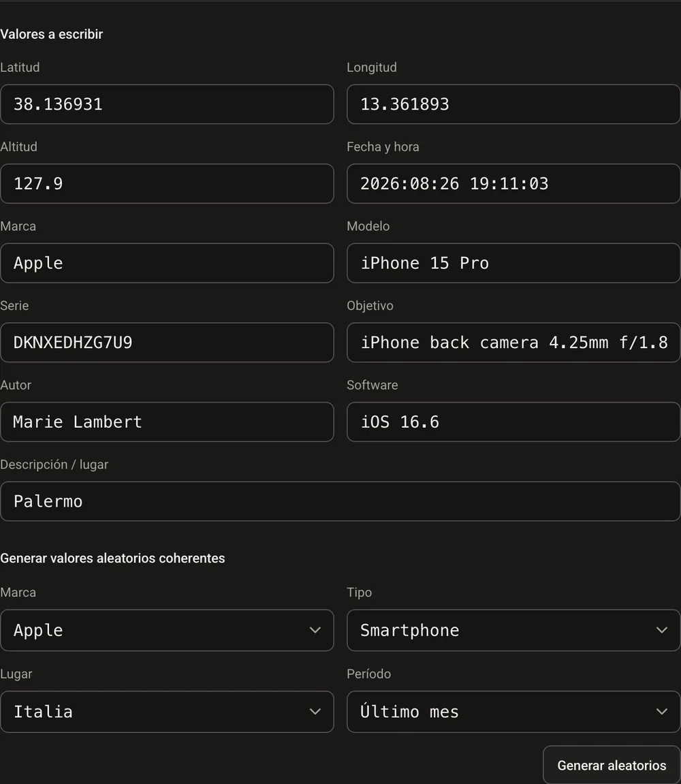Click the Software field iOS 16.6
Screen dimensions: 681x784
(513, 422)
